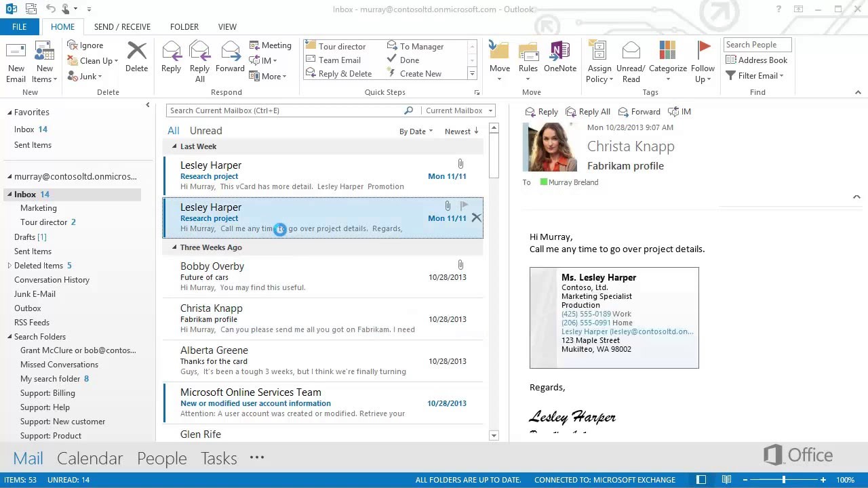Open the Current Mailbox scope dropdown
This screenshot has height=488, width=868.
457,110
